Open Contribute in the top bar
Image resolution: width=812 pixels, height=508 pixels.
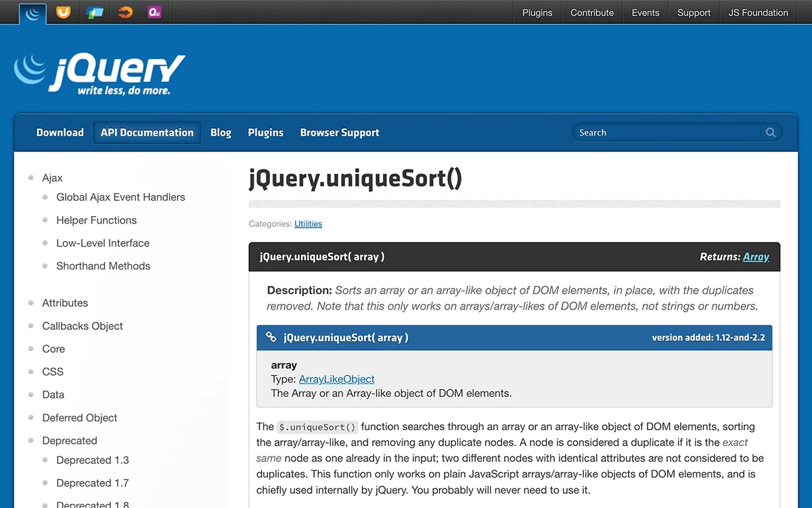point(592,12)
